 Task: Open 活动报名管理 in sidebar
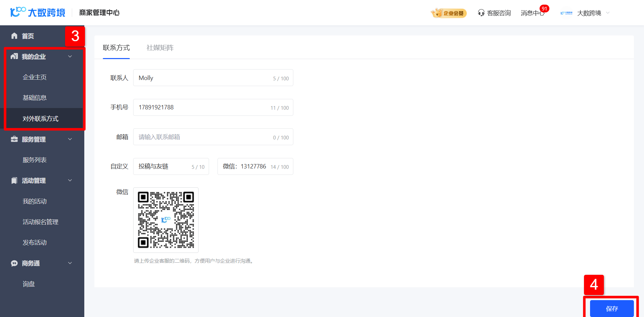tap(40, 222)
